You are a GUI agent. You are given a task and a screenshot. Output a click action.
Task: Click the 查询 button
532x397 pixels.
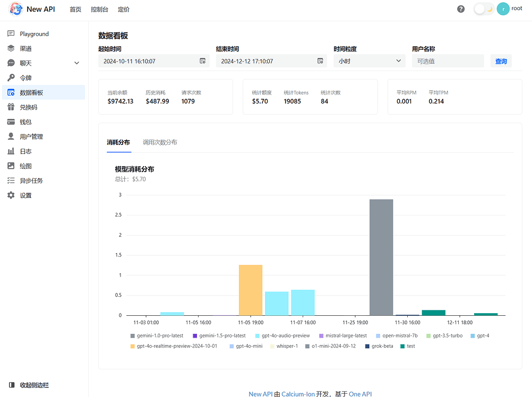point(501,61)
